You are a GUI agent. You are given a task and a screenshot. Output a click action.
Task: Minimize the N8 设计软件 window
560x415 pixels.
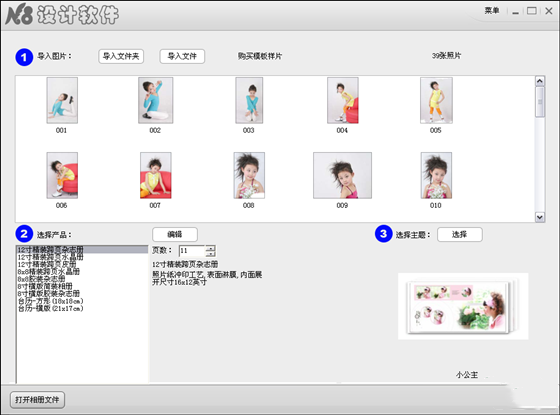(x=515, y=12)
